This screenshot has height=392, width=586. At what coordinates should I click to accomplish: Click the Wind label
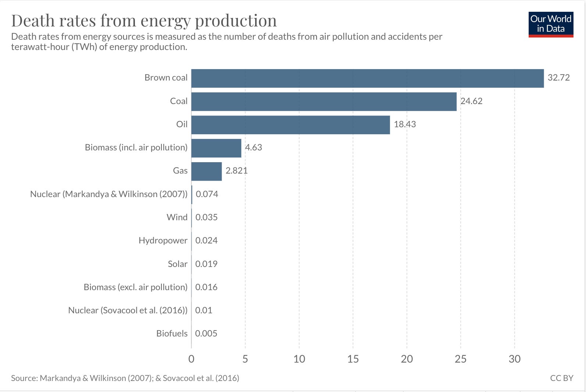coord(177,217)
